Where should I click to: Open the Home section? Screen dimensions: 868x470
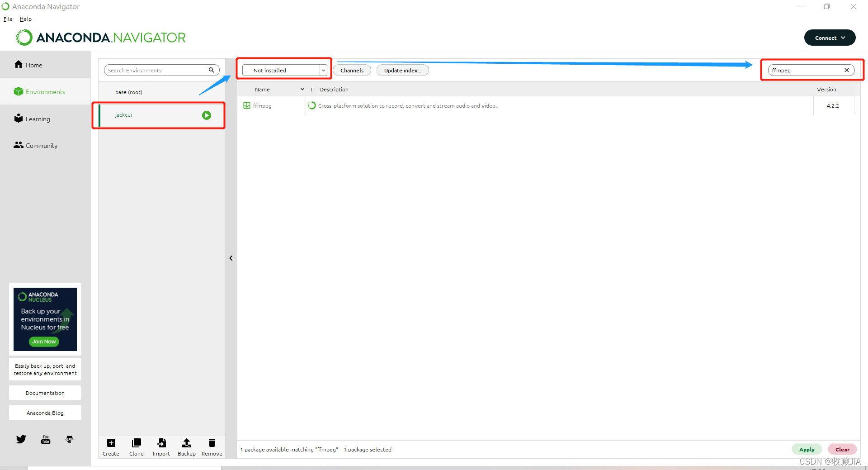click(45, 65)
